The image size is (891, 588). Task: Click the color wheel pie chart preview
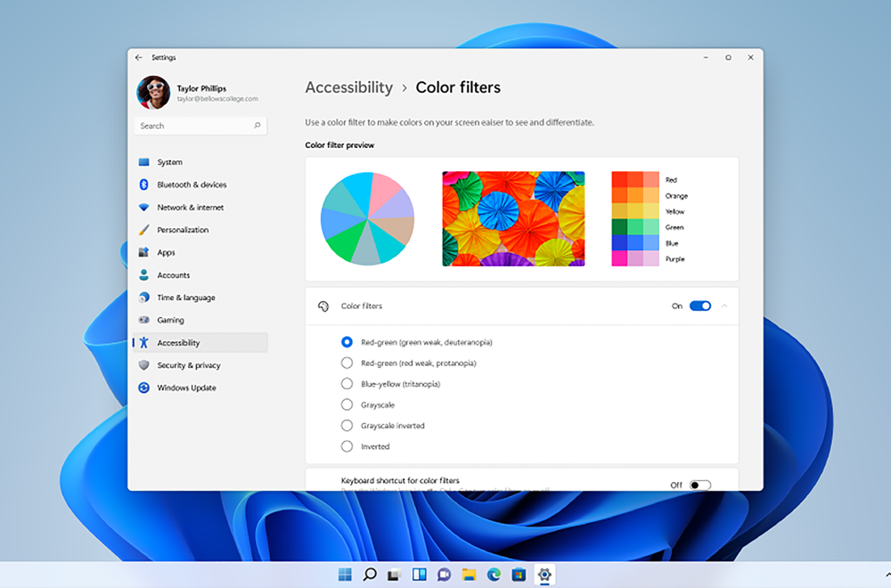click(368, 219)
